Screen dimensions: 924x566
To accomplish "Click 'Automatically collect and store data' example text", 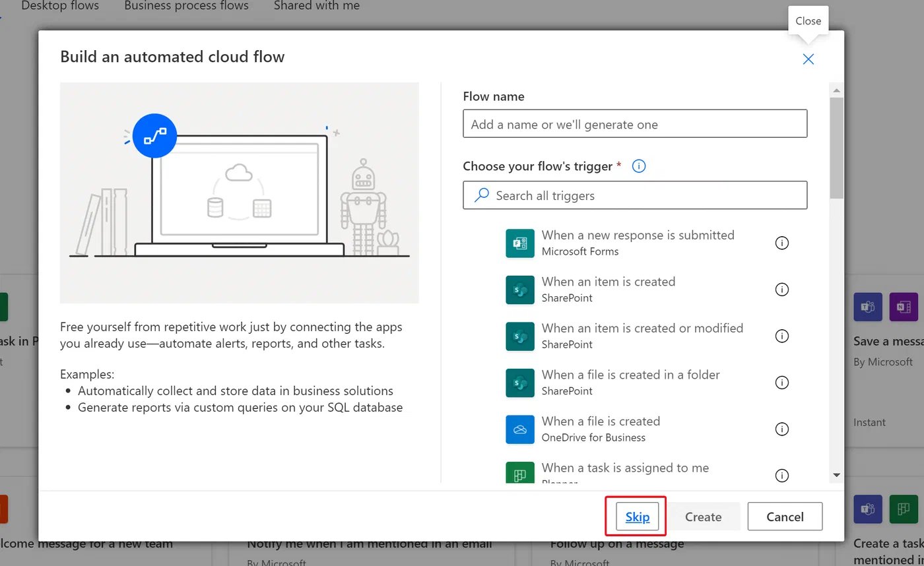I will (x=236, y=391).
